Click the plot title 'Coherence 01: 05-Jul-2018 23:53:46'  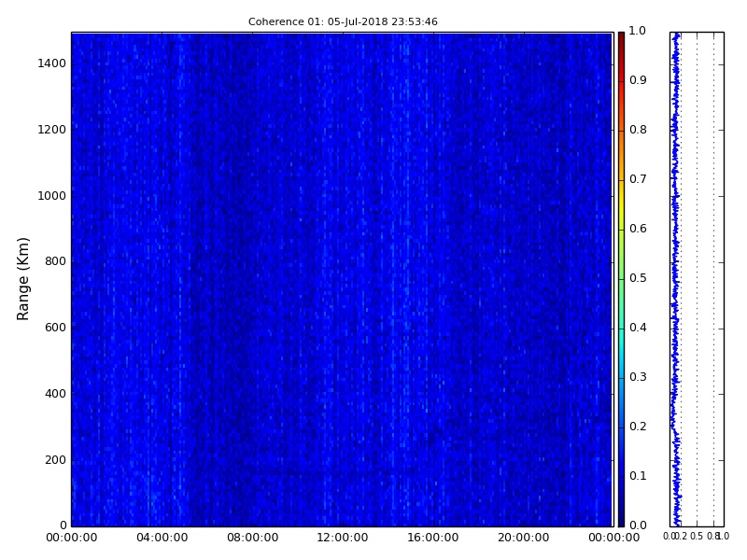coord(343,21)
